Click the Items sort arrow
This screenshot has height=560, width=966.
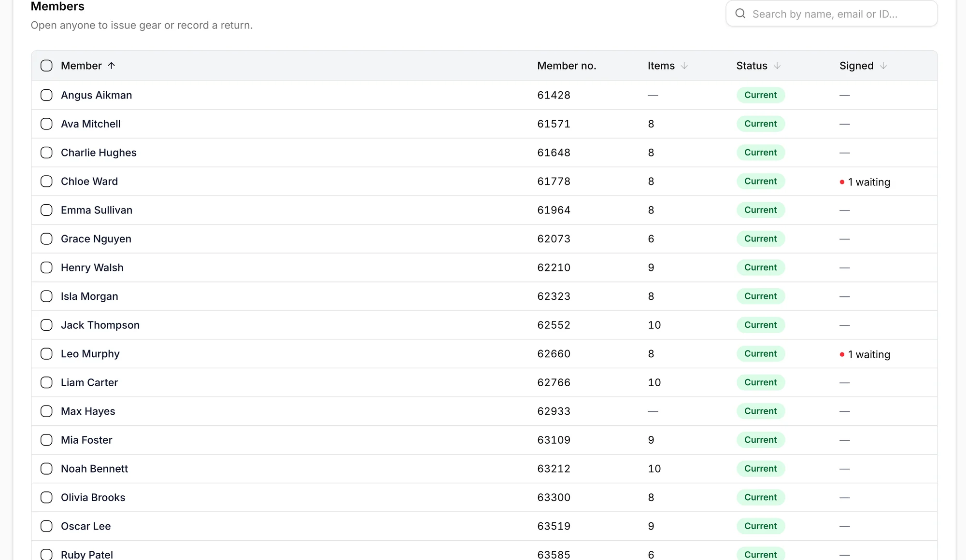coord(684,66)
